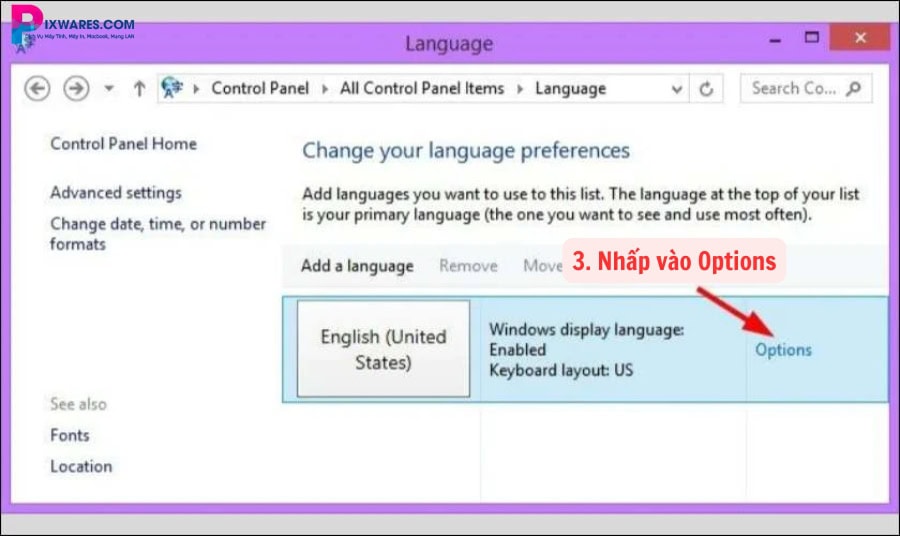This screenshot has height=536, width=900.
Task: Click the search magnifier icon
Action: [x=853, y=89]
